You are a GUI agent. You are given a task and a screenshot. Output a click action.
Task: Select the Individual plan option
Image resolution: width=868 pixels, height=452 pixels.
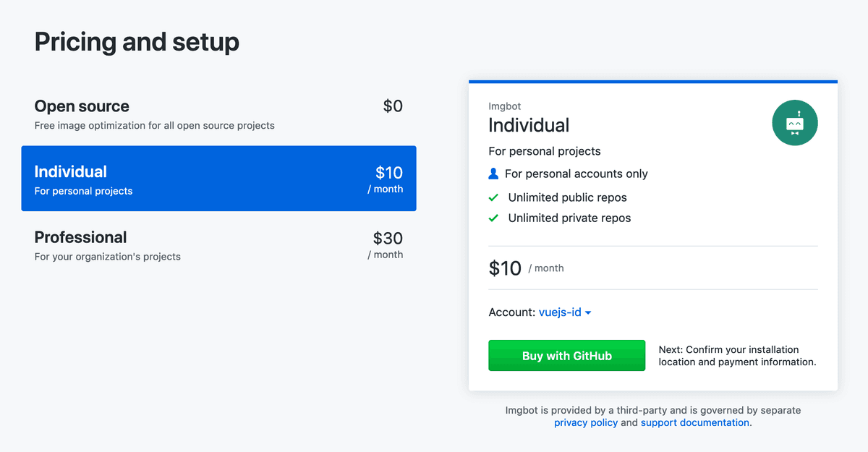click(218, 179)
